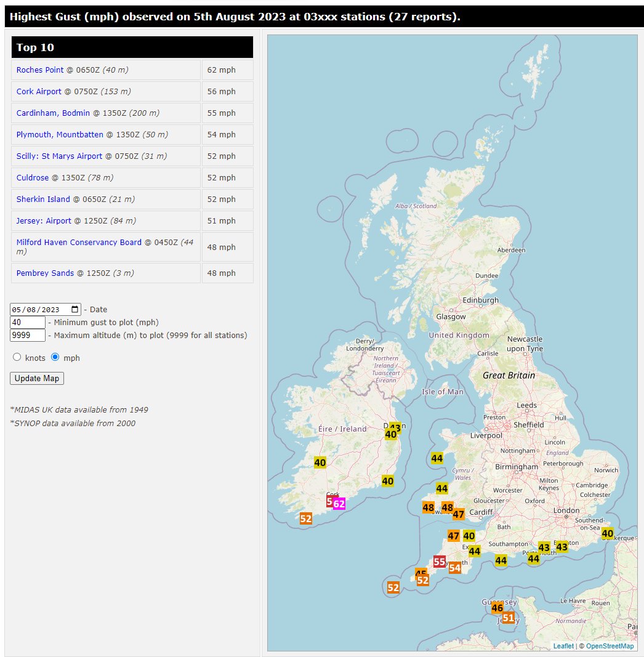Click the isolated 52 marker over Scilly
This screenshot has height=657, width=644.
click(393, 587)
